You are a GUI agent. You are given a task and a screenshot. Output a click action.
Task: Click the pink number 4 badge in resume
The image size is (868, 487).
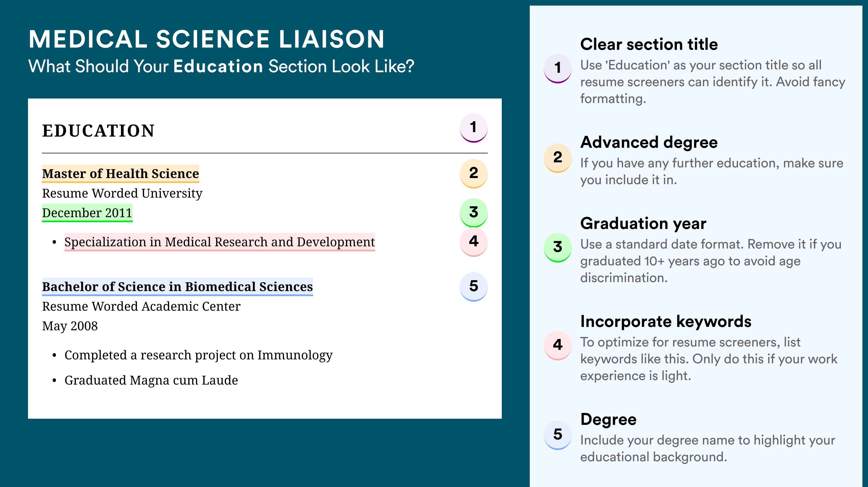tap(473, 242)
